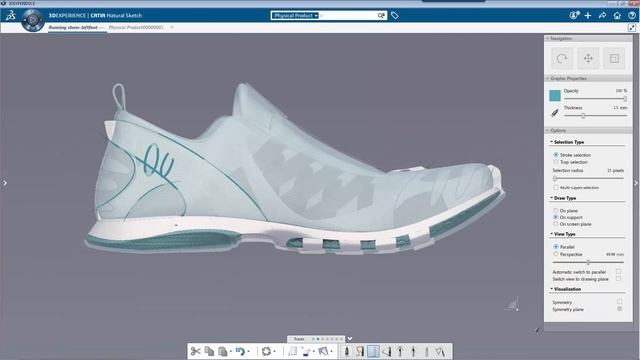Click the Home icon in header

pyautogui.click(x=617, y=16)
